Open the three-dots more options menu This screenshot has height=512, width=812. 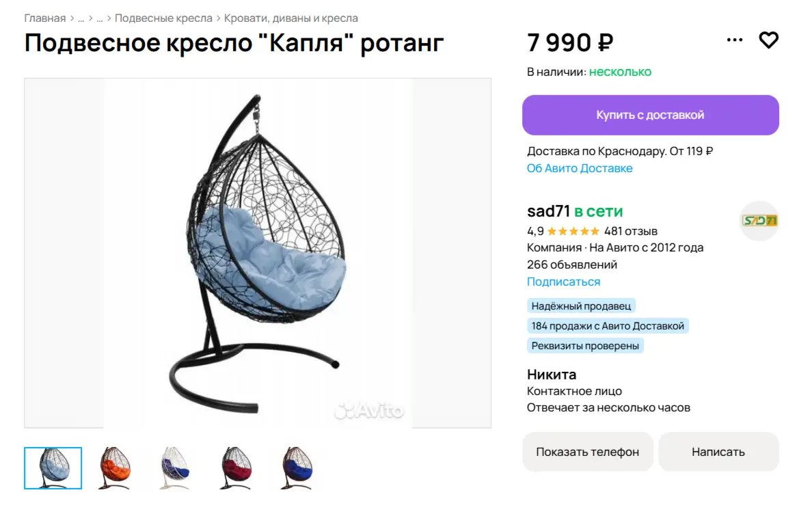click(x=735, y=40)
